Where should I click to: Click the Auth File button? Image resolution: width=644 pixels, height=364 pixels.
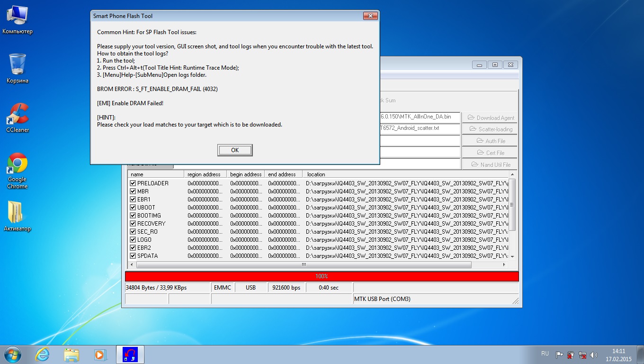coord(490,141)
